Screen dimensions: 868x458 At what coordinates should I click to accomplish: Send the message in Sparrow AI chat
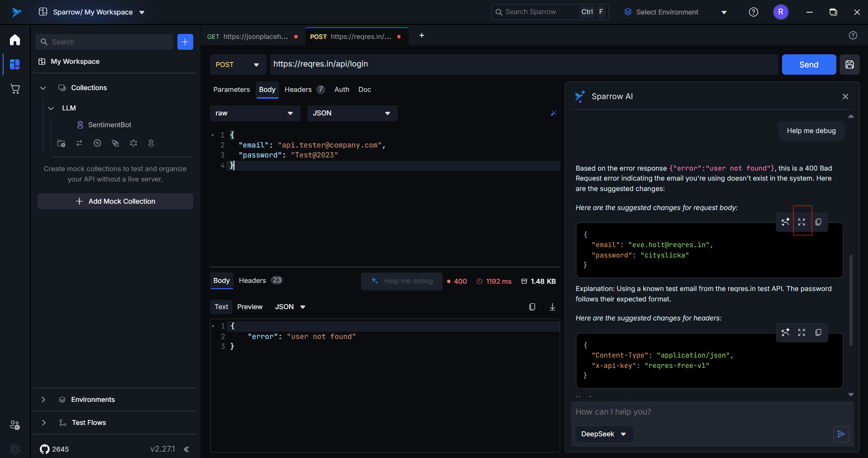click(x=841, y=434)
